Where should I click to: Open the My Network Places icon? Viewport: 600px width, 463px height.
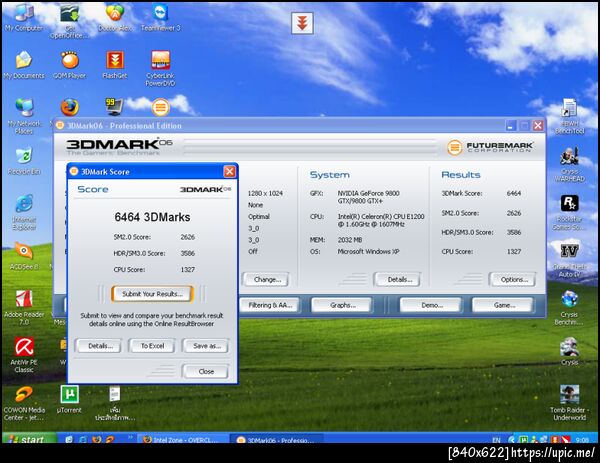[x=24, y=116]
